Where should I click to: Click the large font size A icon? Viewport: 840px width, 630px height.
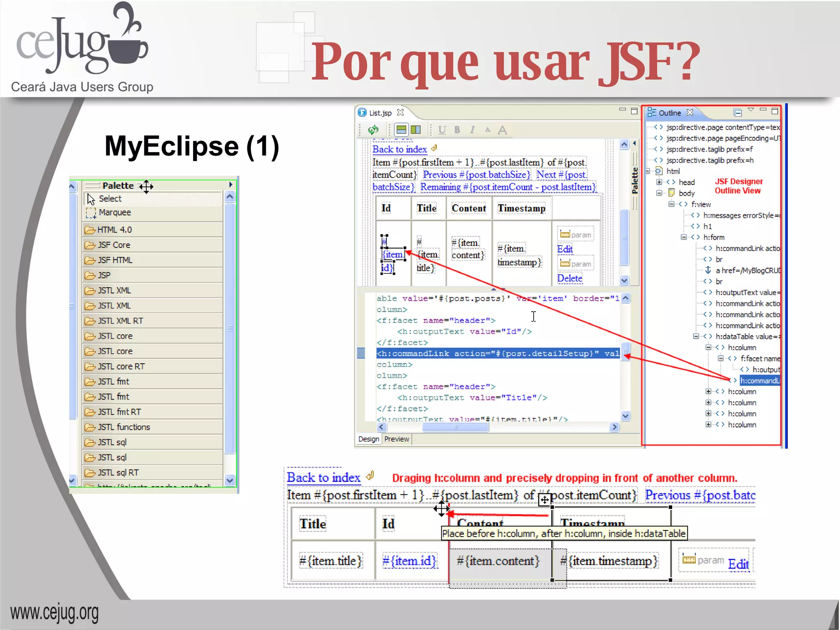pyautogui.click(x=502, y=130)
